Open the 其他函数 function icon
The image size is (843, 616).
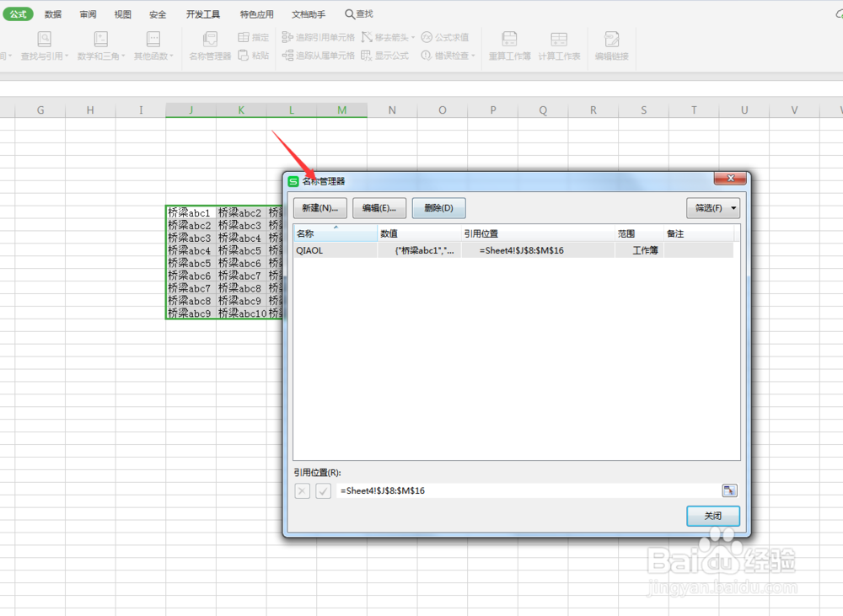(x=153, y=40)
